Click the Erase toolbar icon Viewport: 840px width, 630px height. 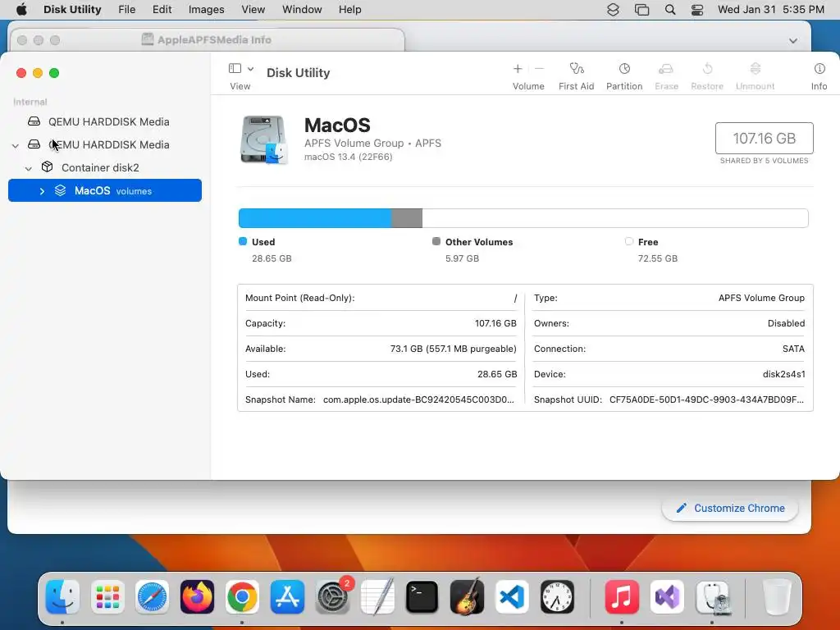[666, 69]
